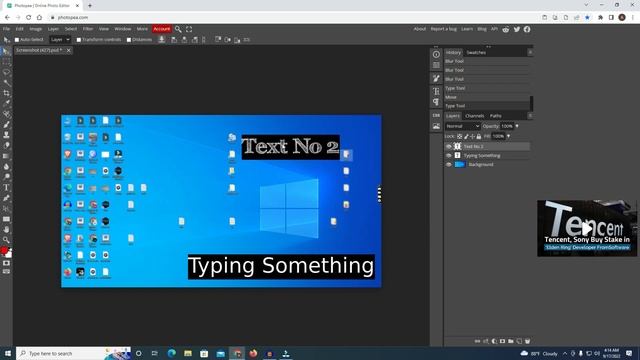Click the red Account button
The height and width of the screenshot is (360, 640).
(162, 29)
